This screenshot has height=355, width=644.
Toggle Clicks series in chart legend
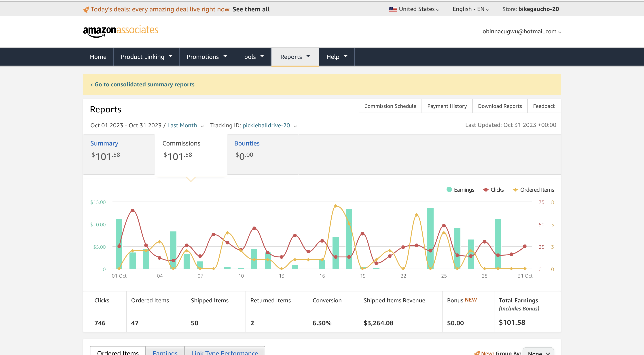pyautogui.click(x=494, y=190)
